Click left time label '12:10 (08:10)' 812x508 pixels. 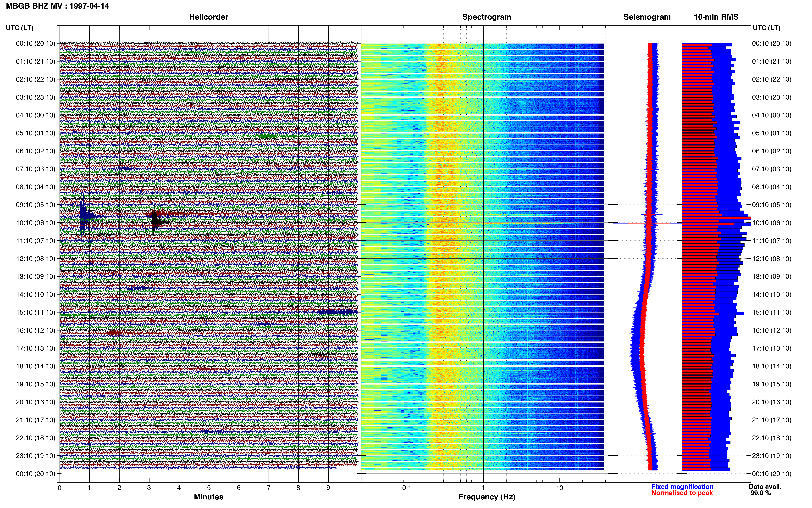36,259
